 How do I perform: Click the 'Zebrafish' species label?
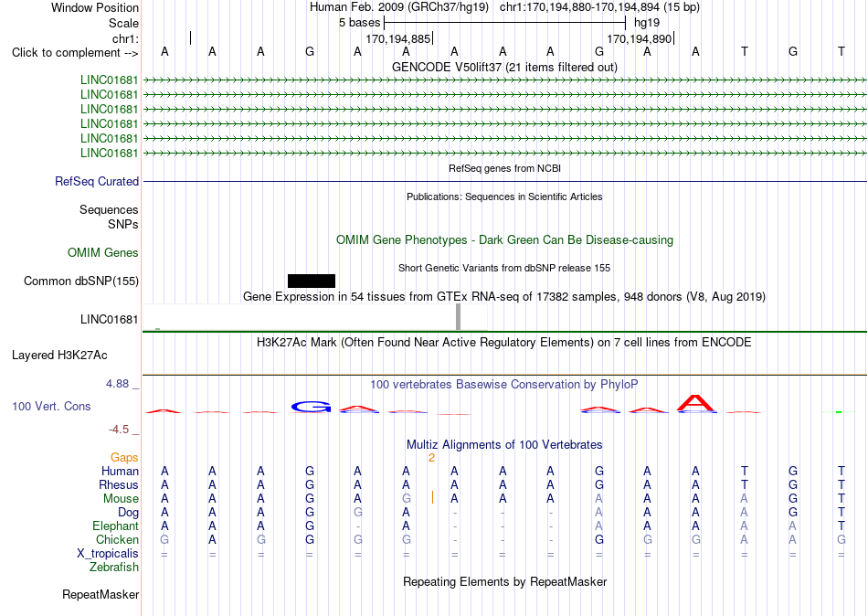point(114,567)
